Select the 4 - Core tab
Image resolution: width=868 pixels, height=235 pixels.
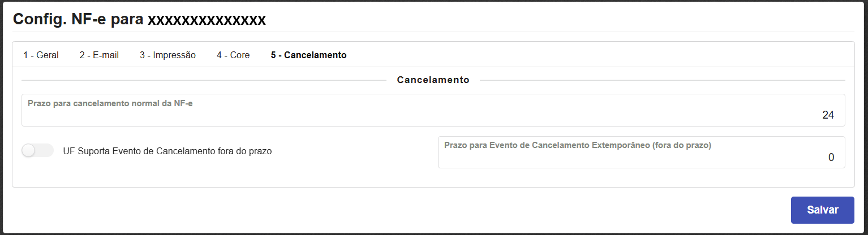(x=233, y=55)
